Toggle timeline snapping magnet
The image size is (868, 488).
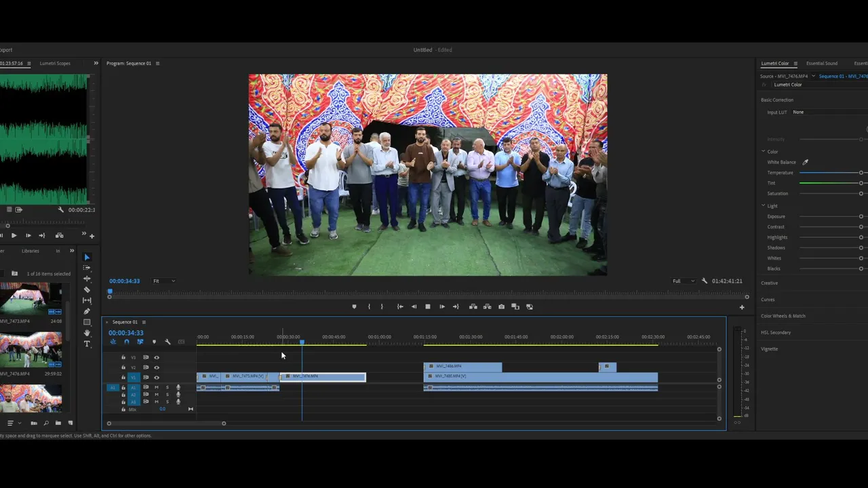(x=126, y=342)
